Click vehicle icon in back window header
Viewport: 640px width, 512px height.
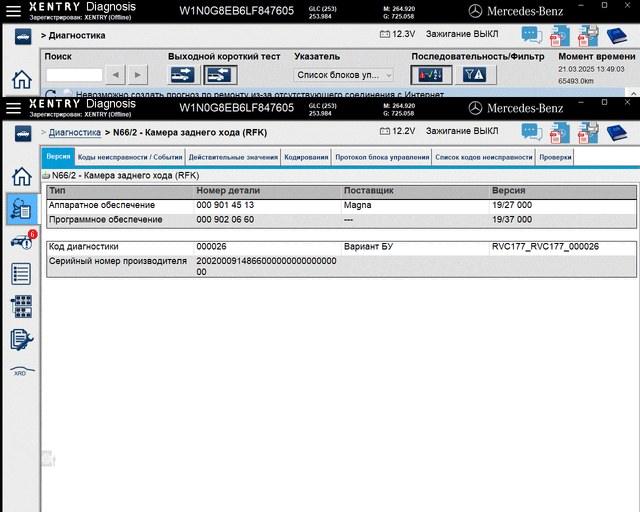point(23,37)
